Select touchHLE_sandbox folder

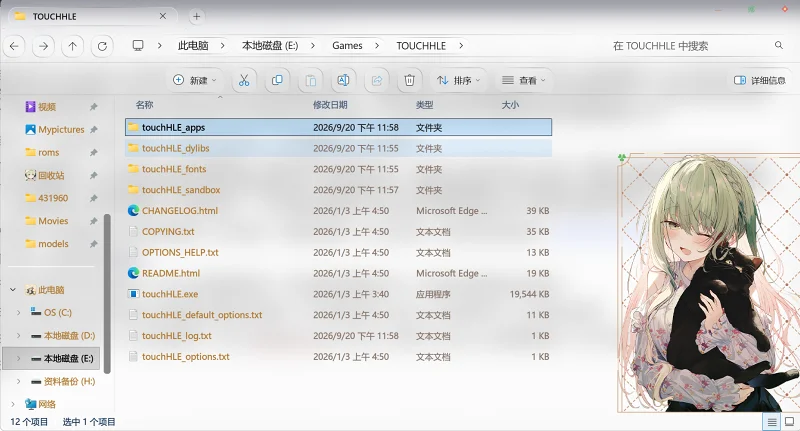(181, 190)
